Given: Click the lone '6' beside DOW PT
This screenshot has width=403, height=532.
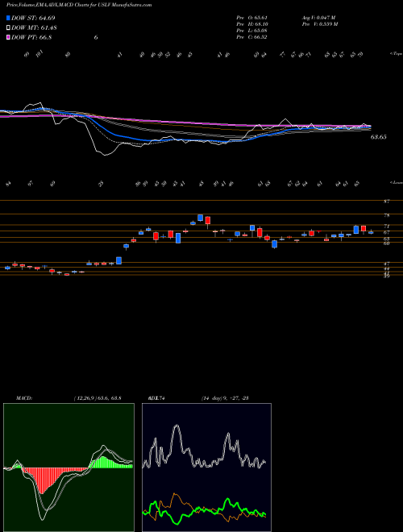Looking at the screenshot, I should click(96, 37).
